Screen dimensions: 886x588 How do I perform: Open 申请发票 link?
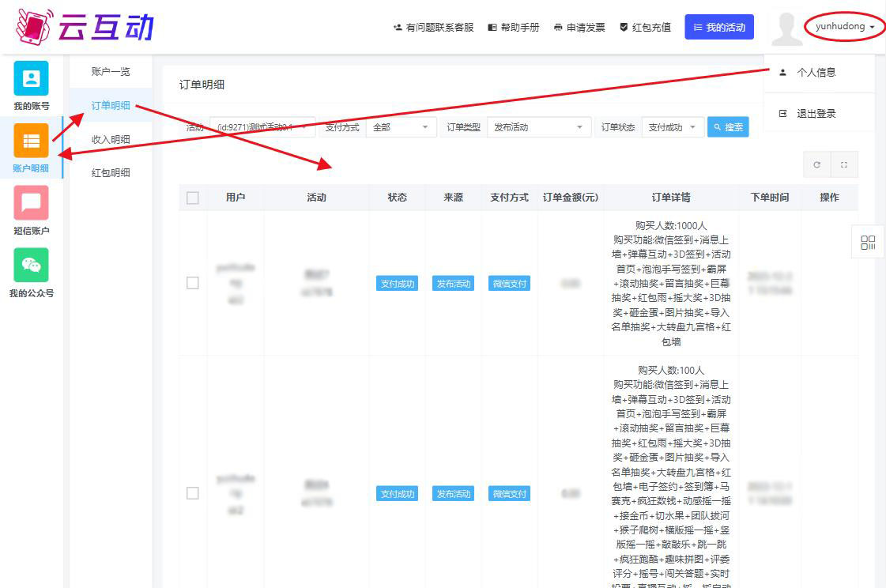click(579, 27)
